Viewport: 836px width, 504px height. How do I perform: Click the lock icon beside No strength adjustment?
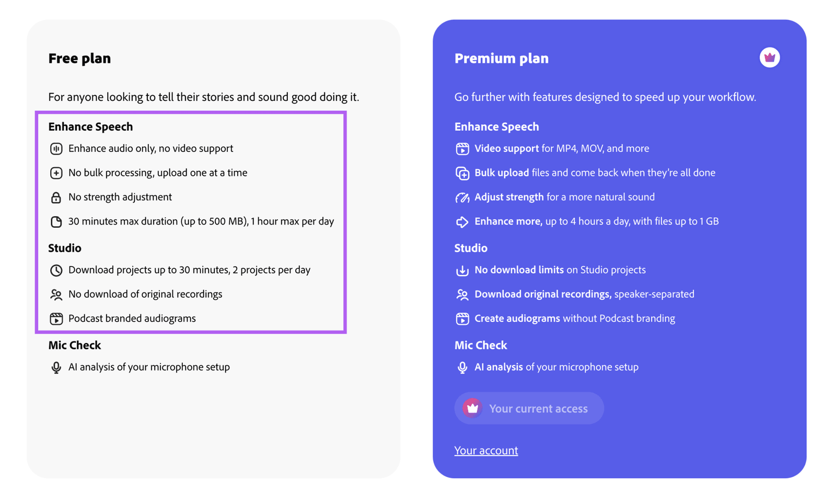(56, 197)
